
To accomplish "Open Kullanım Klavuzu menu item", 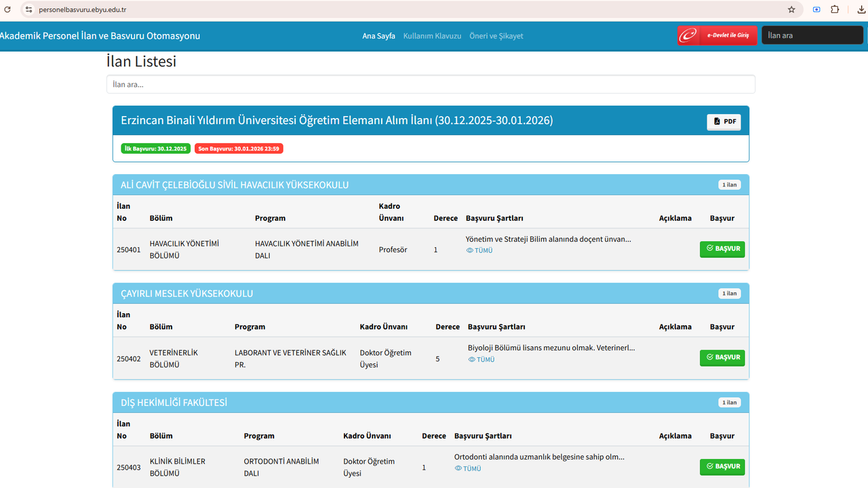I will pos(432,36).
